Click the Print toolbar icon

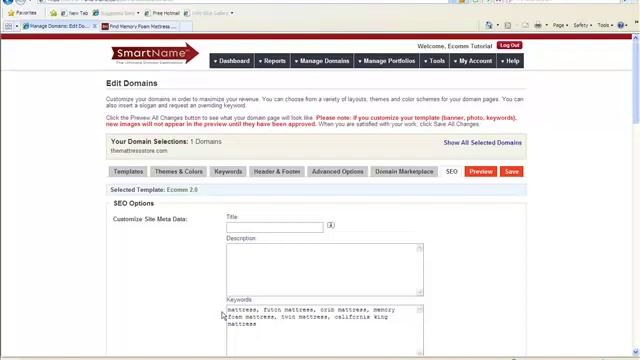tap(538, 25)
